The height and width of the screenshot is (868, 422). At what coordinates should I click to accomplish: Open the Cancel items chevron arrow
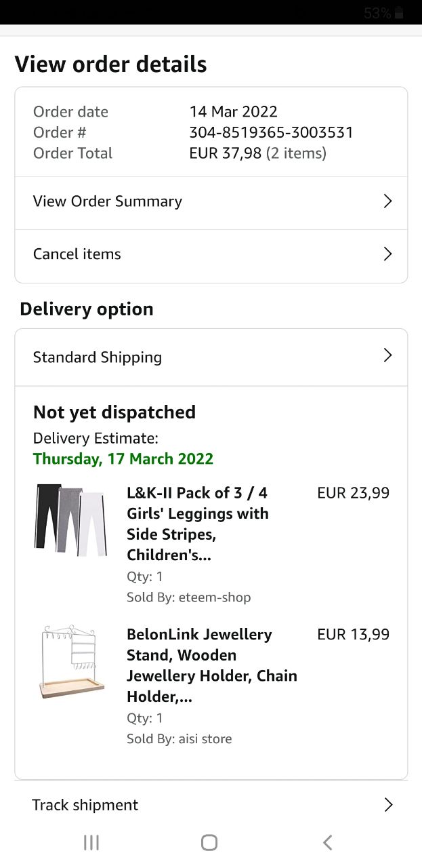point(387,254)
